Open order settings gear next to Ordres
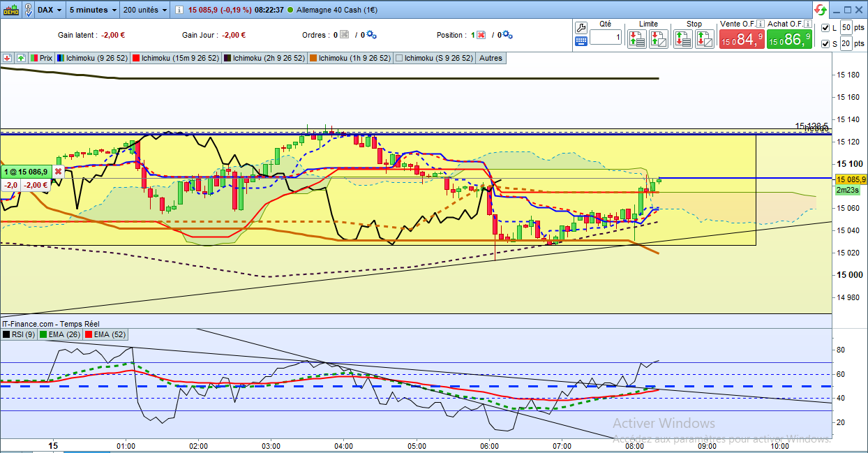The width and height of the screenshot is (868, 453). (371, 35)
